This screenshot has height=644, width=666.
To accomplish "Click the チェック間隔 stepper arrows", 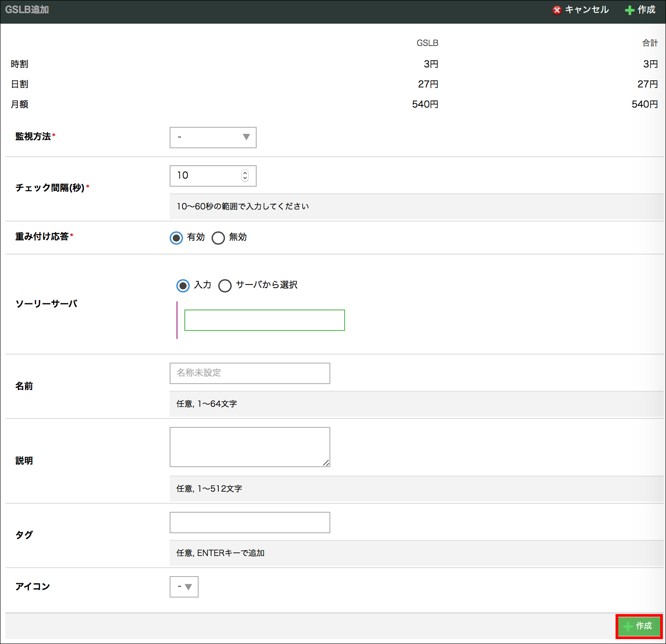I will pos(245,176).
